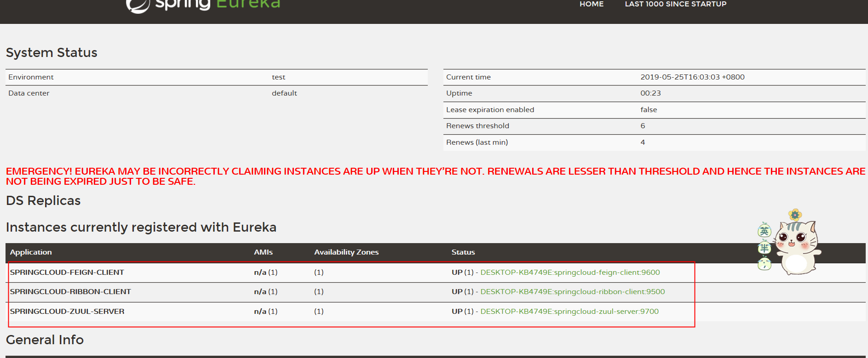The height and width of the screenshot is (358, 868).
Task: Click the 半 half-width bubble
Action: click(765, 248)
